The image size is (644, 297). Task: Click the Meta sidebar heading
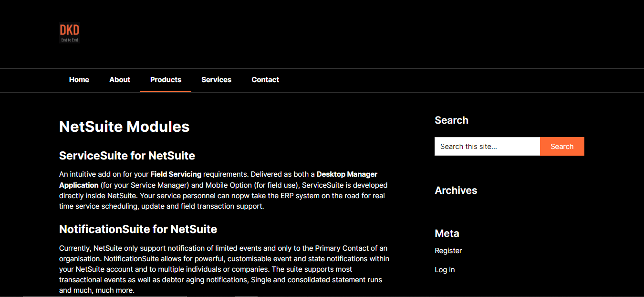447,233
